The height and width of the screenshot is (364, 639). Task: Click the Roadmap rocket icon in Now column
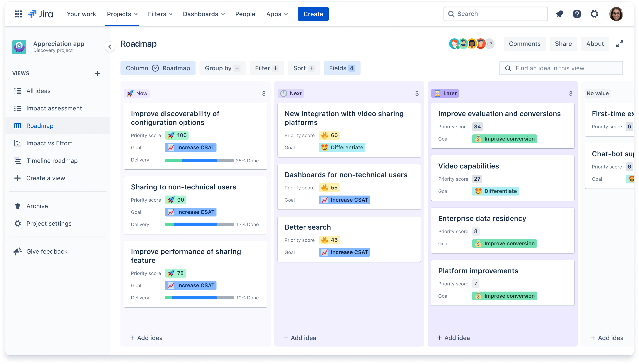click(x=129, y=93)
